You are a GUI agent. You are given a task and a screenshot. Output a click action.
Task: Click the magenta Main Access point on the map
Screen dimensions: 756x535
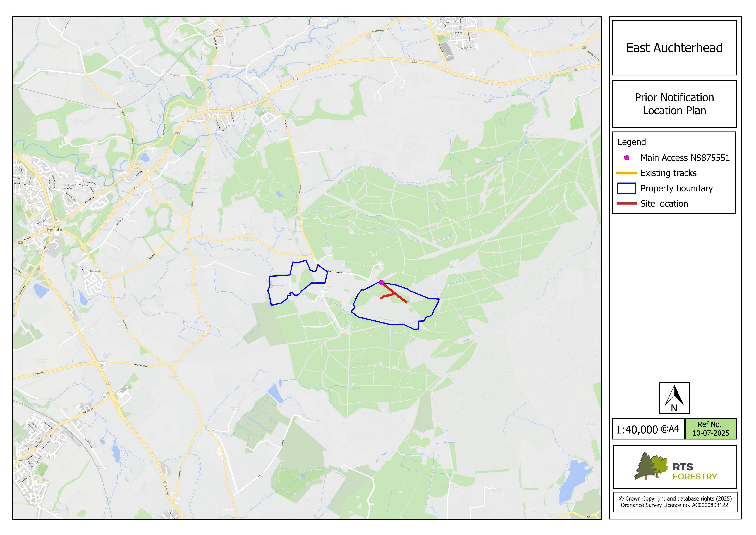click(382, 282)
